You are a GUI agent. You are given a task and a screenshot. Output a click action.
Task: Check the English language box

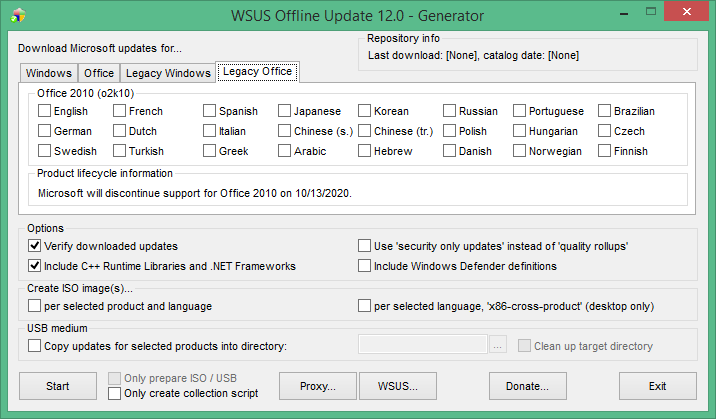click(44, 111)
